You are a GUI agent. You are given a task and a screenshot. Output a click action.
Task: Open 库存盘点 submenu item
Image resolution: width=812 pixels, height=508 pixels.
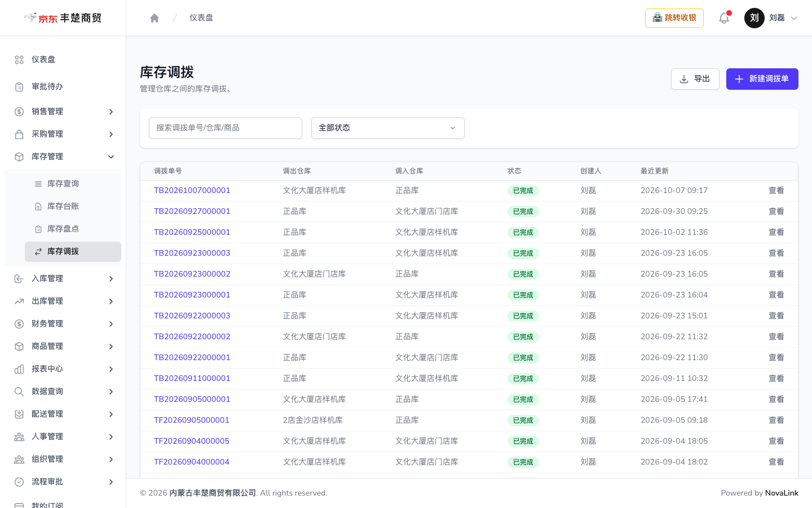click(x=73, y=229)
